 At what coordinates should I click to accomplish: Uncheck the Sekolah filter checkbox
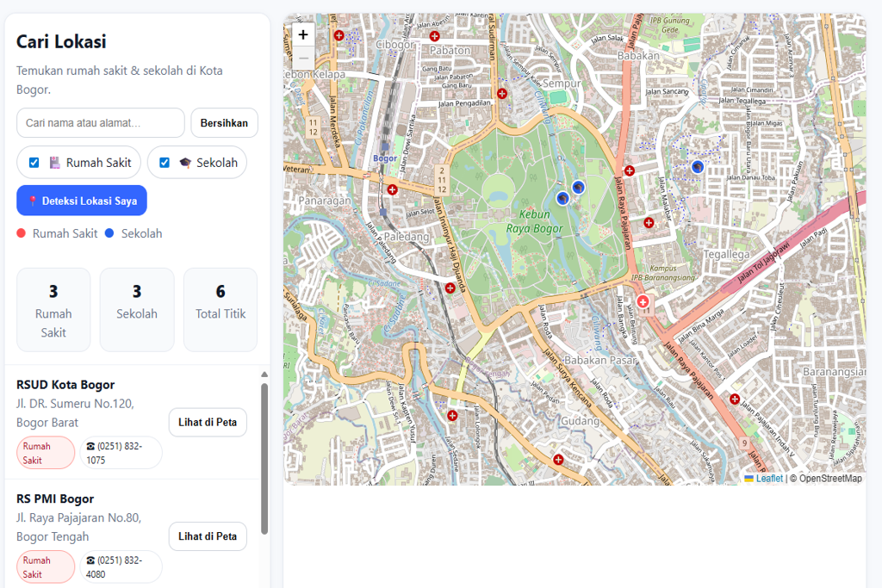point(165,163)
